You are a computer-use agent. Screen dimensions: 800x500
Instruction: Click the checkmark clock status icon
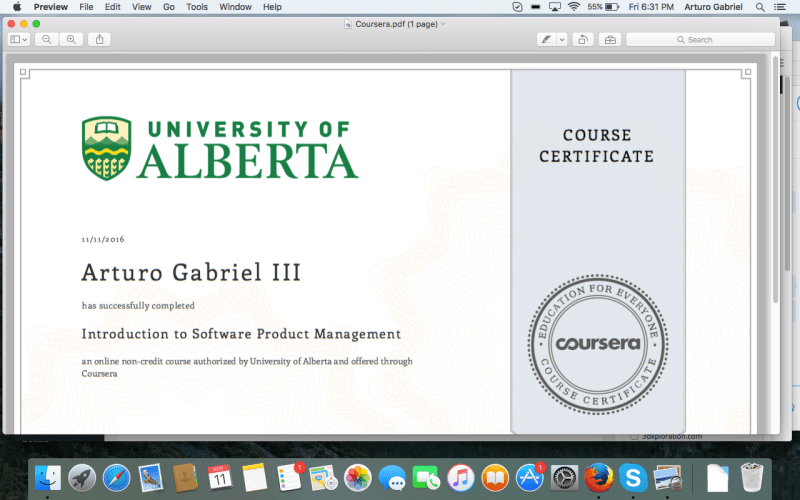click(517, 7)
